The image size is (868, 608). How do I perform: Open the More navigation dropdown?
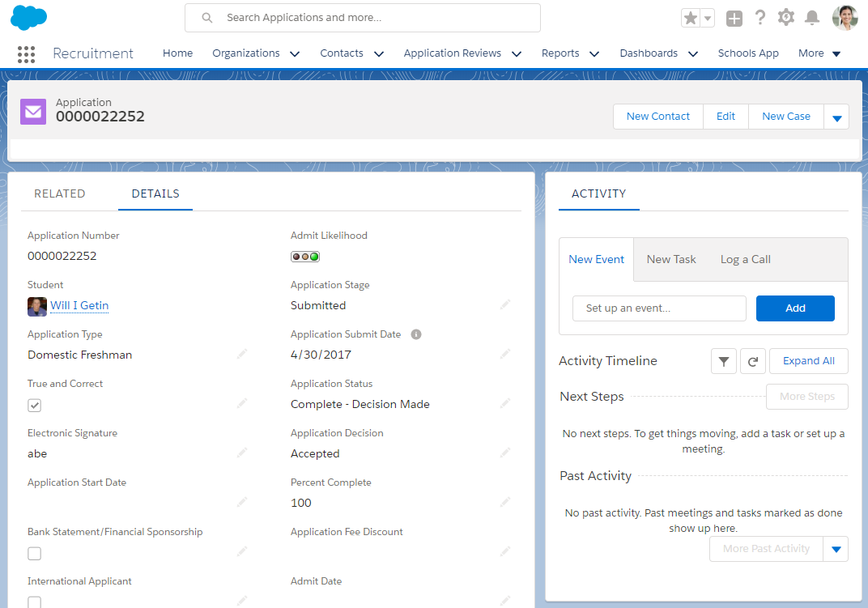coord(819,53)
